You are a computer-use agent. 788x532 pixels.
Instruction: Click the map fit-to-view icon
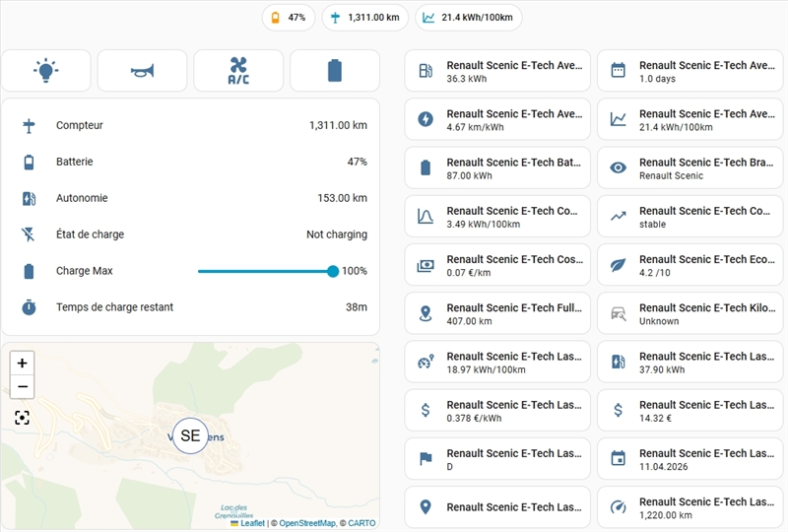[22, 418]
